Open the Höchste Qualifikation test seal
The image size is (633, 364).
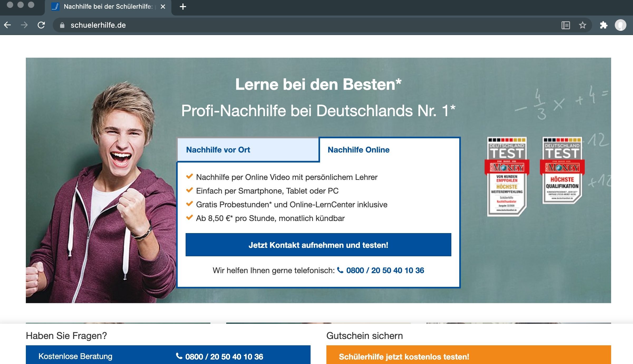coord(562,170)
